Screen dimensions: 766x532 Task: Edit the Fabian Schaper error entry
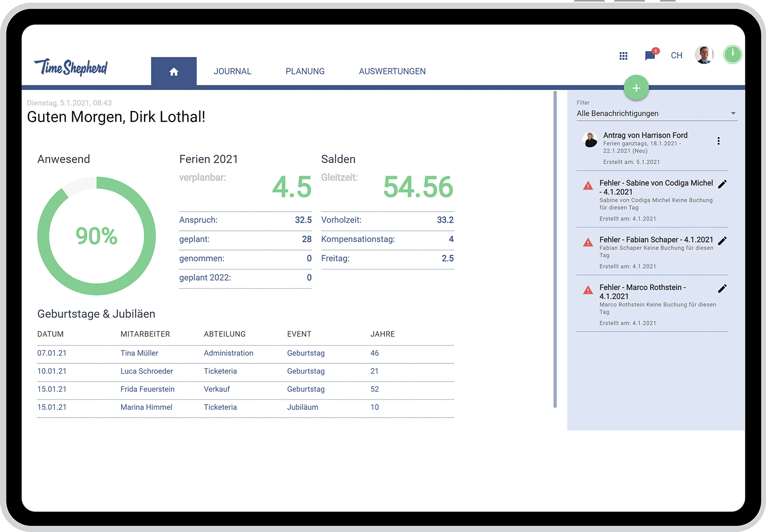[x=722, y=240]
